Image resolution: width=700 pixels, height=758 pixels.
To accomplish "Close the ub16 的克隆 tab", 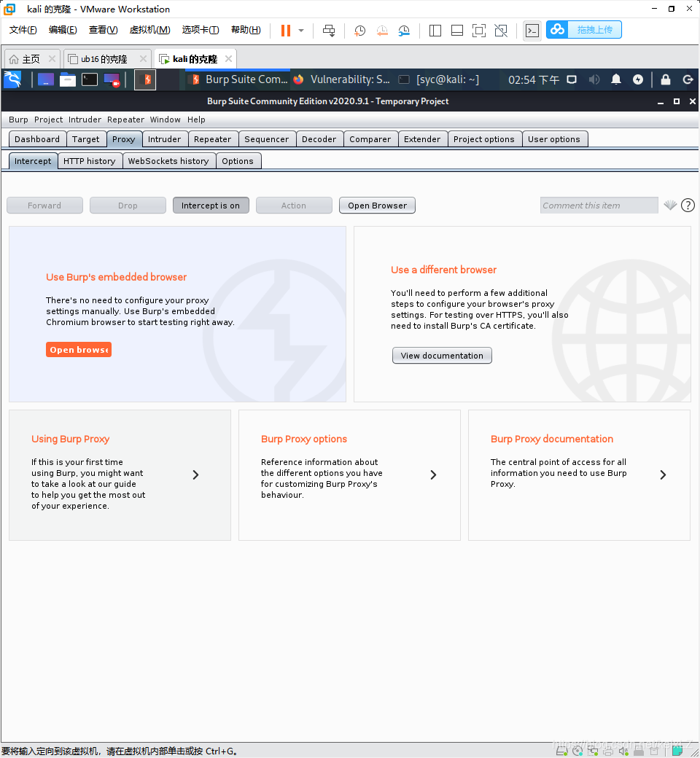I will [x=143, y=58].
